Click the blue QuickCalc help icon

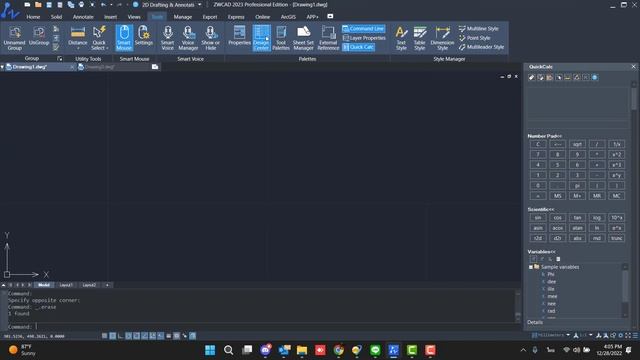point(595,77)
